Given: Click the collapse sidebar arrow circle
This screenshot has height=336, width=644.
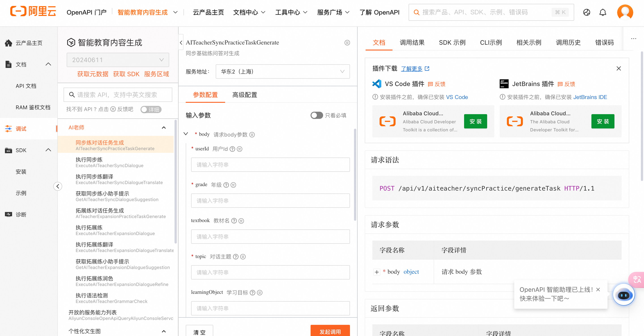Looking at the screenshot, I should tap(58, 186).
